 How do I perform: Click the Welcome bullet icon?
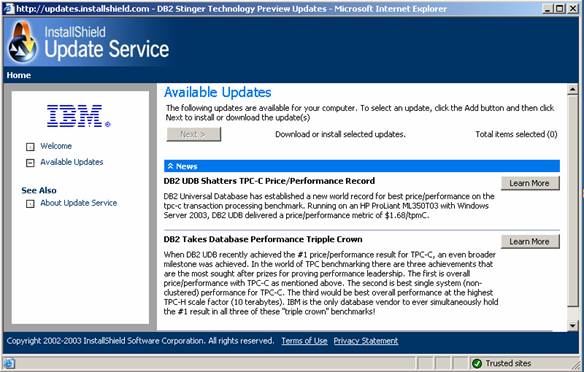(30, 147)
